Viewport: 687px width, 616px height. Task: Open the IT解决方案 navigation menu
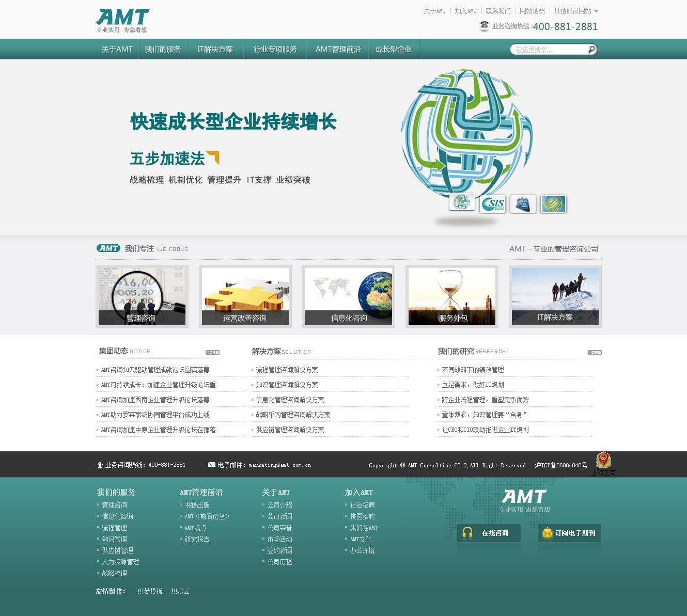coord(215,49)
